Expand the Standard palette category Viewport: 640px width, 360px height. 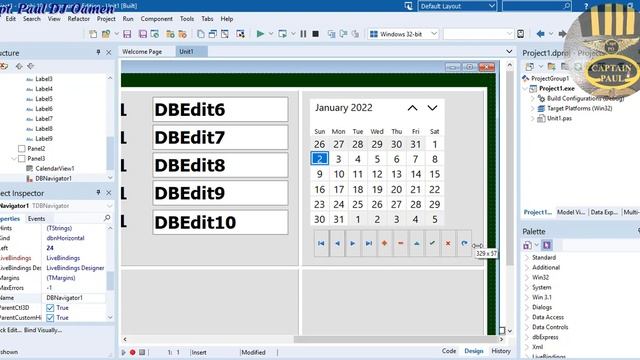[x=527, y=258]
